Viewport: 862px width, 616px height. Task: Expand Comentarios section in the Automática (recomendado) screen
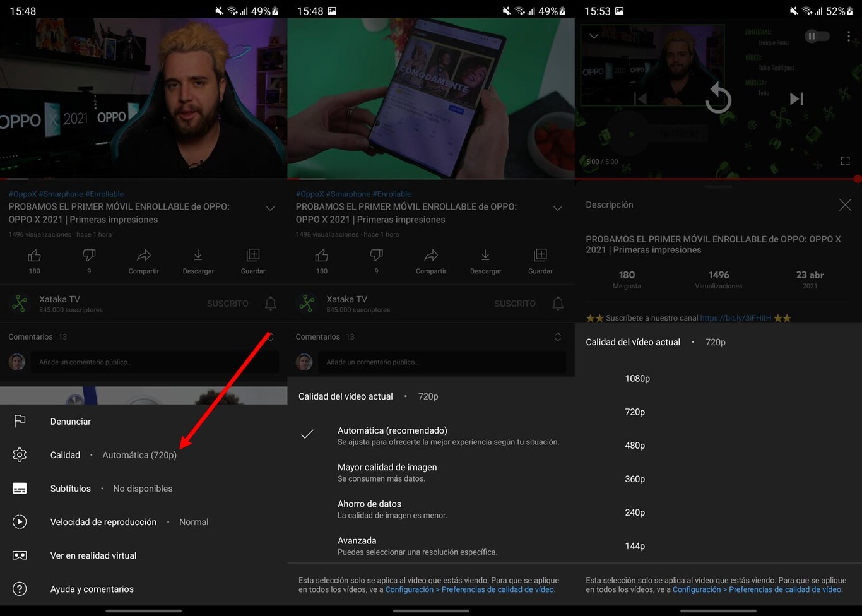pyautogui.click(x=558, y=337)
